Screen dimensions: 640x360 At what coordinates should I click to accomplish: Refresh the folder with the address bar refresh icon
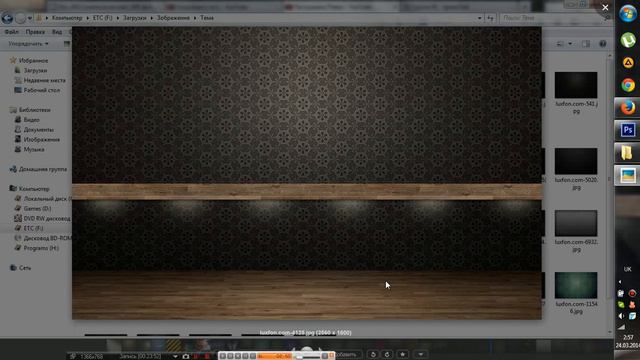pos(490,18)
